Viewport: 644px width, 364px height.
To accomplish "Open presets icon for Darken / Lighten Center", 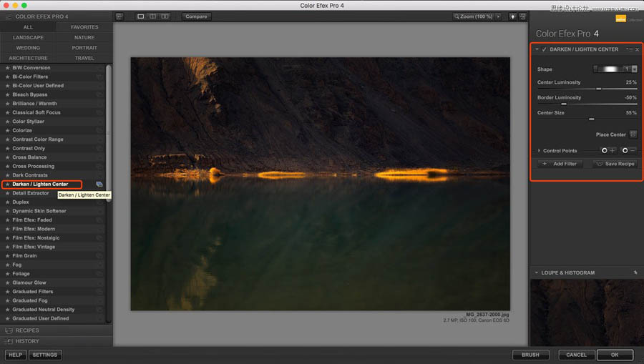I will pos(99,185).
